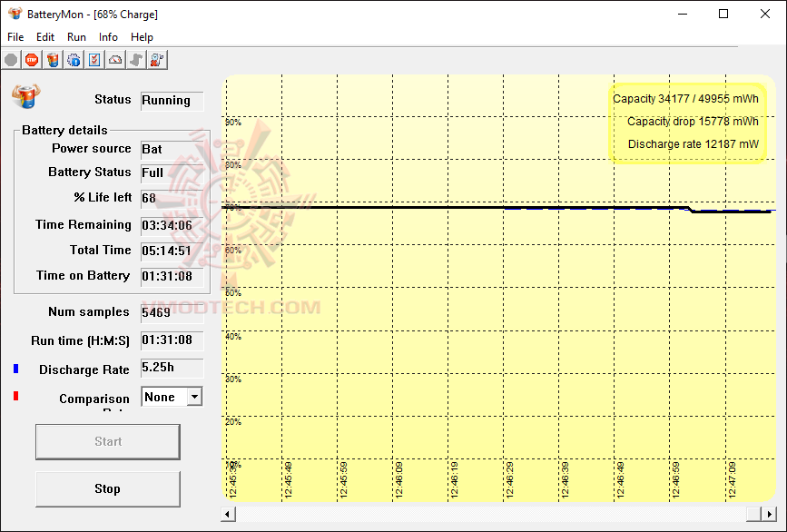This screenshot has width=787, height=532.
Task: Click the graph scroll right arrow
Action: (x=769, y=514)
